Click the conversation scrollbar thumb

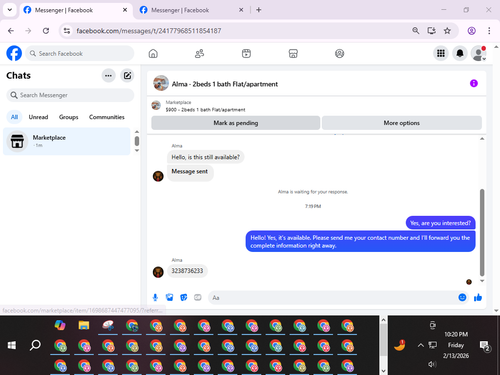pos(482,232)
